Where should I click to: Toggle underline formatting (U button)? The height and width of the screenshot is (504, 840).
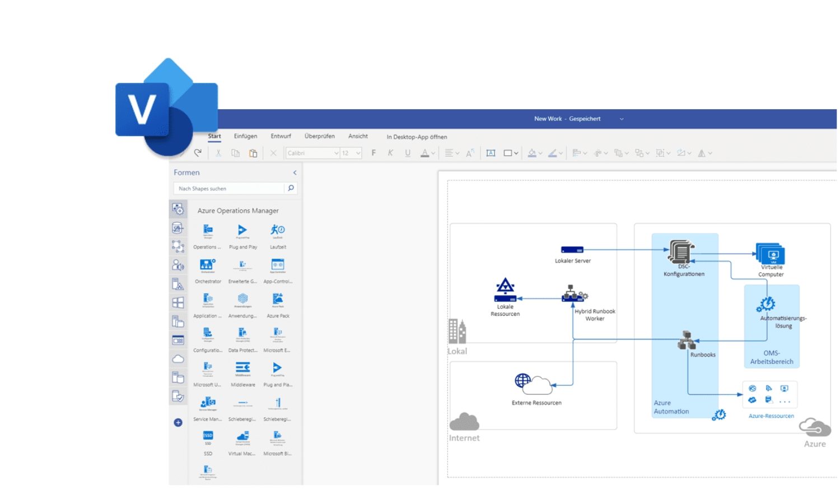coord(408,153)
